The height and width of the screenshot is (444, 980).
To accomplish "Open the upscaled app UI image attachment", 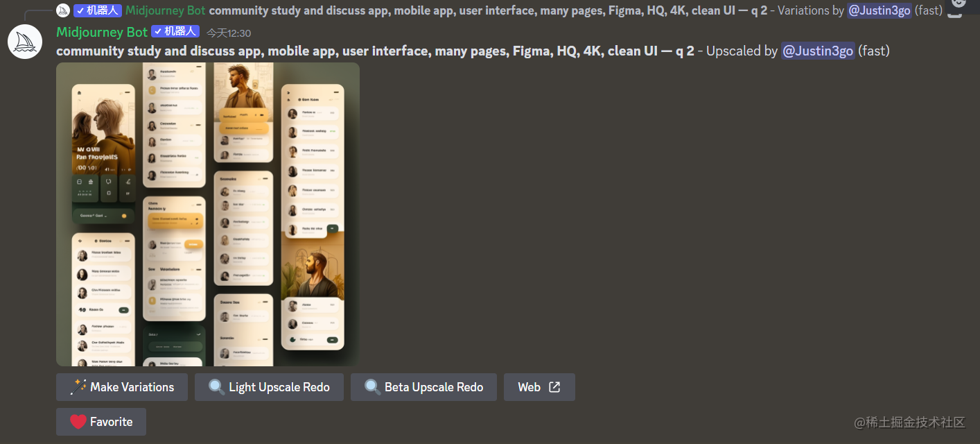I will click(208, 214).
